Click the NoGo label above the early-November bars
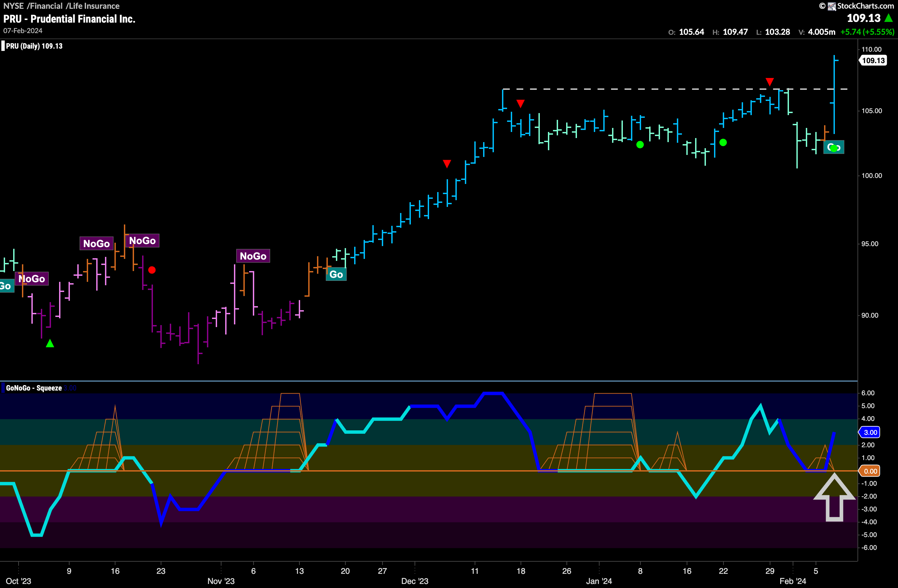The height and width of the screenshot is (588, 898). click(x=253, y=256)
